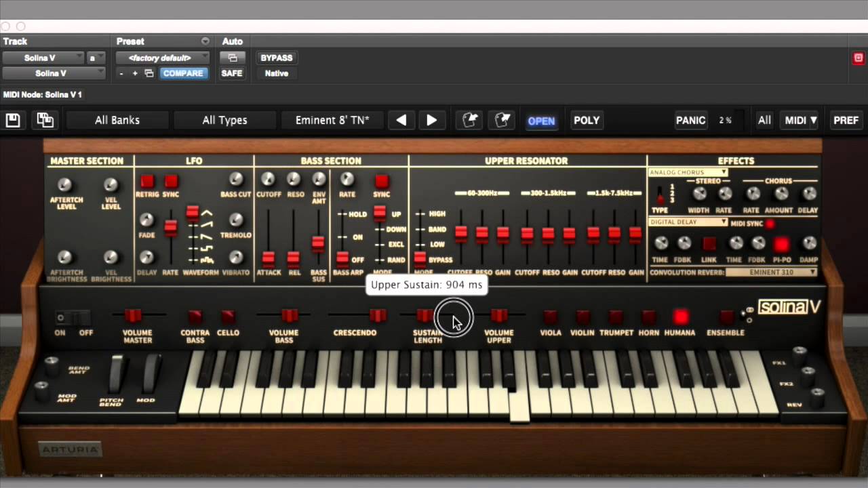
Task: Open the Convolution Reverb Eminent 310 dropdown
Action: click(772, 272)
